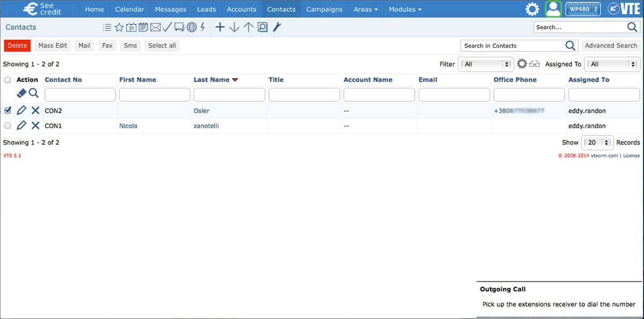The width and height of the screenshot is (644, 319).
Task: Click the favorites star icon in toolbar
Action: pyautogui.click(x=119, y=27)
